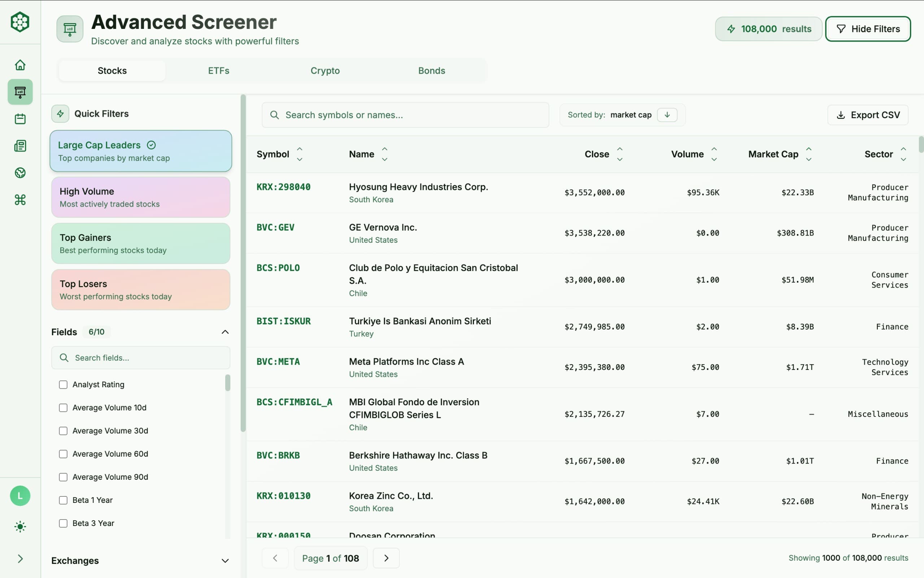Screen dimensions: 924x578
Task: Click the checkmark icon on Large Cap Leaders
Action: 151,145
